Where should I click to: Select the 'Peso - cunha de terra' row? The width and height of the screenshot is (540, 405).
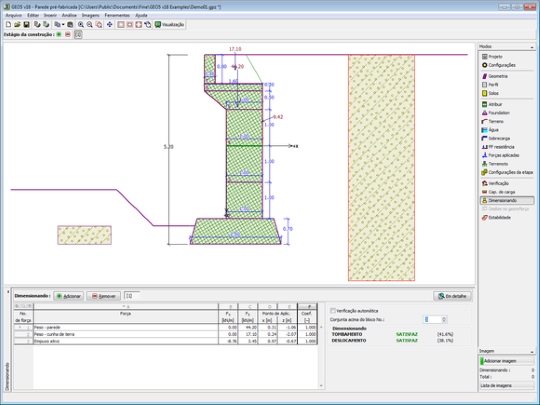click(165, 334)
